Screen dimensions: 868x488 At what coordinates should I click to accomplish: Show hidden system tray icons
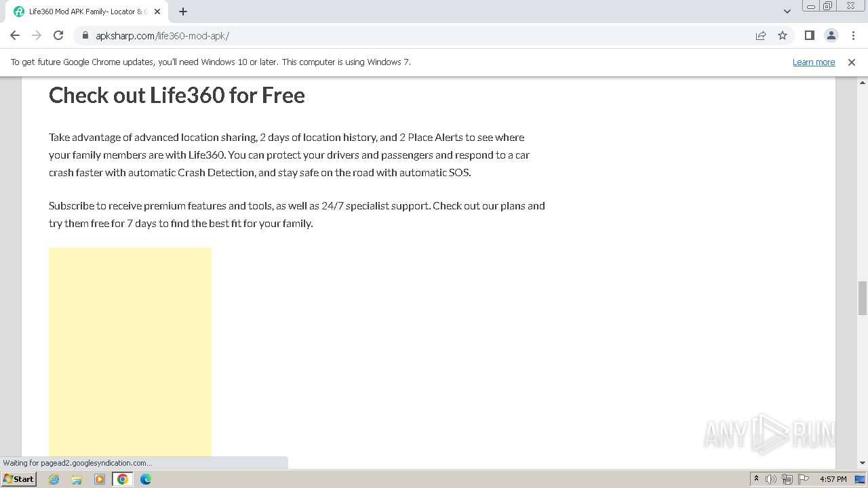[x=756, y=479]
